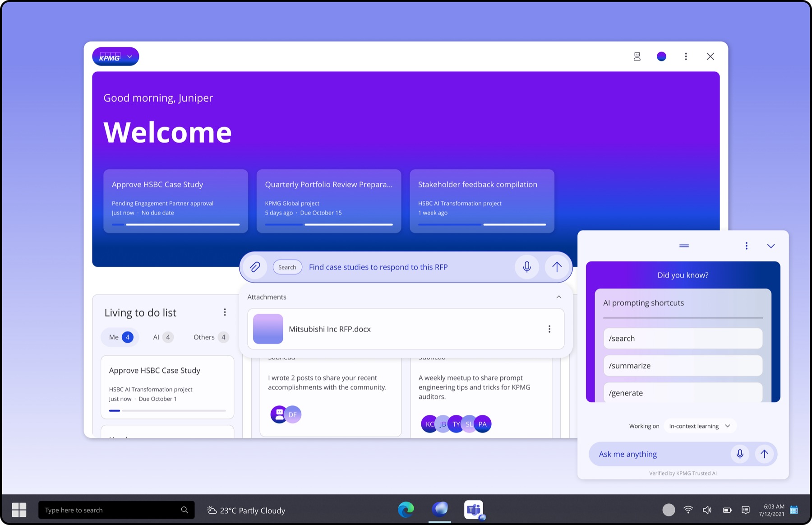The height and width of the screenshot is (525, 812).
Task: Click the DF avatar
Action: click(293, 414)
